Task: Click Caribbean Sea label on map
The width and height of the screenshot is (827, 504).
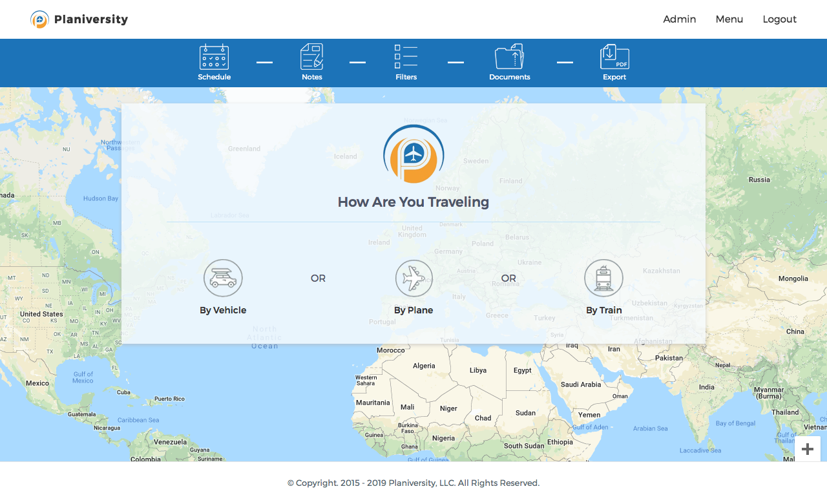Action: tap(138, 420)
